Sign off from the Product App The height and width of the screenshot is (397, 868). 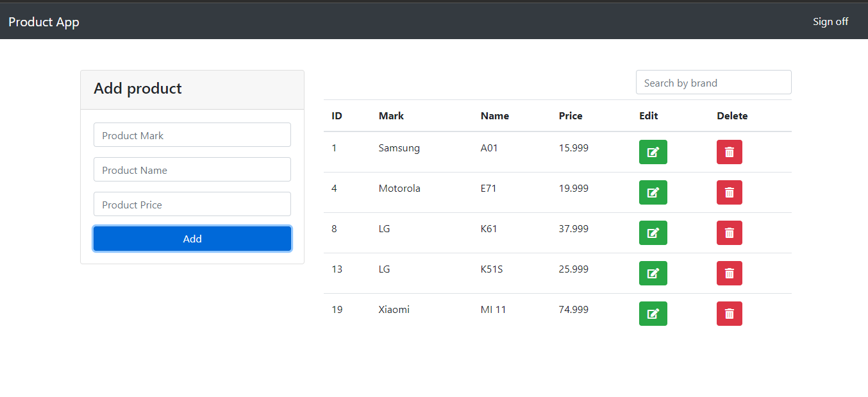click(x=830, y=21)
